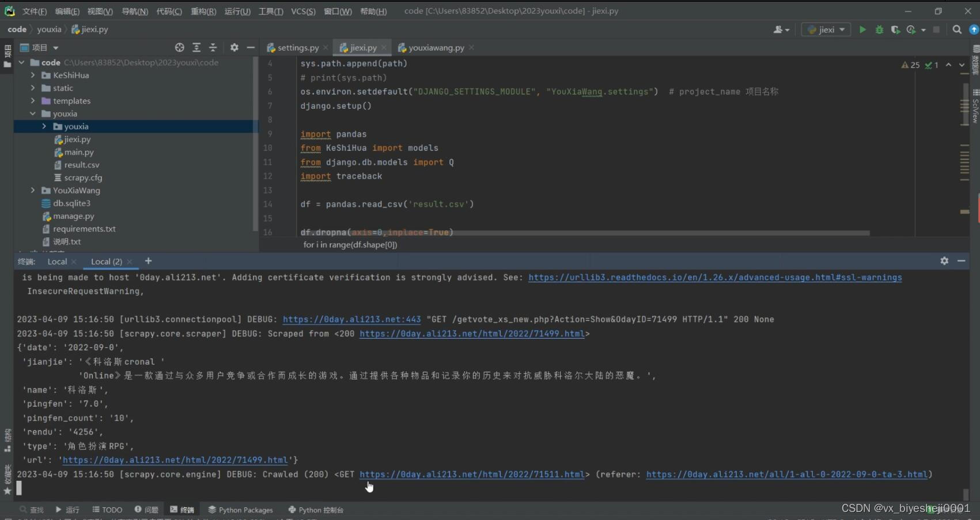Viewport: 980px width, 520px height.
Task: Close the youxiawang.py editor tab
Action: (x=471, y=48)
